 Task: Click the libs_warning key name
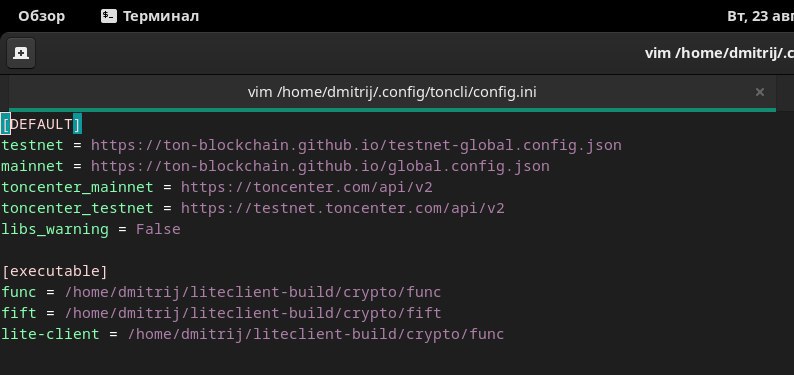click(55, 230)
